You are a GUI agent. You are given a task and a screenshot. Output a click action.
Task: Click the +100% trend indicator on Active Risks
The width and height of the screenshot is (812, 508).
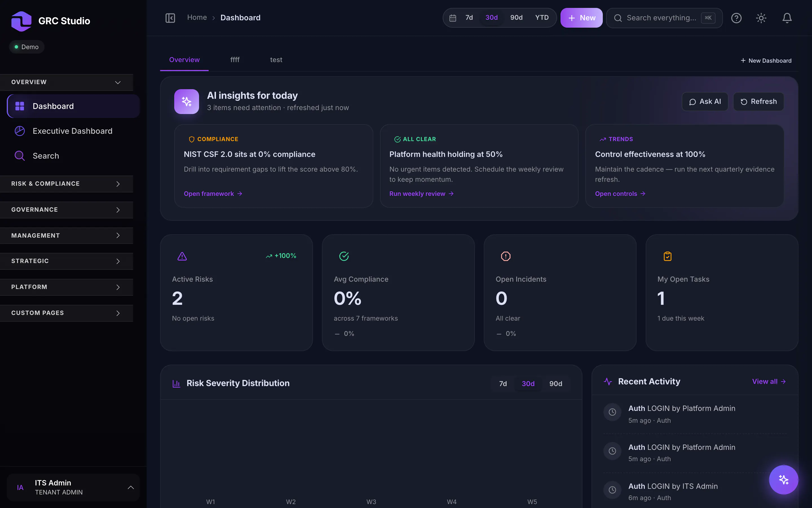point(281,256)
